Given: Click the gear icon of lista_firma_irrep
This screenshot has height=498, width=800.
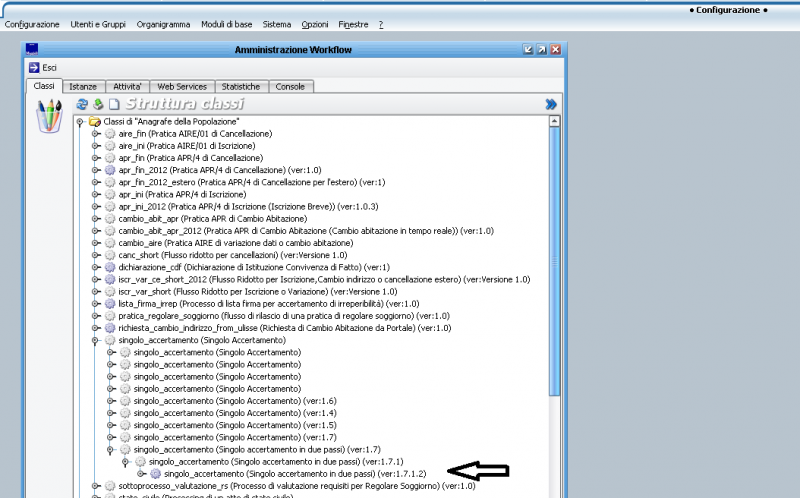Looking at the screenshot, I should coord(110,304).
